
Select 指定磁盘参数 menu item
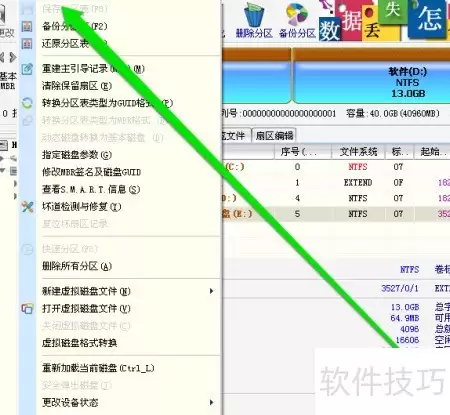pyautogui.click(x=77, y=155)
